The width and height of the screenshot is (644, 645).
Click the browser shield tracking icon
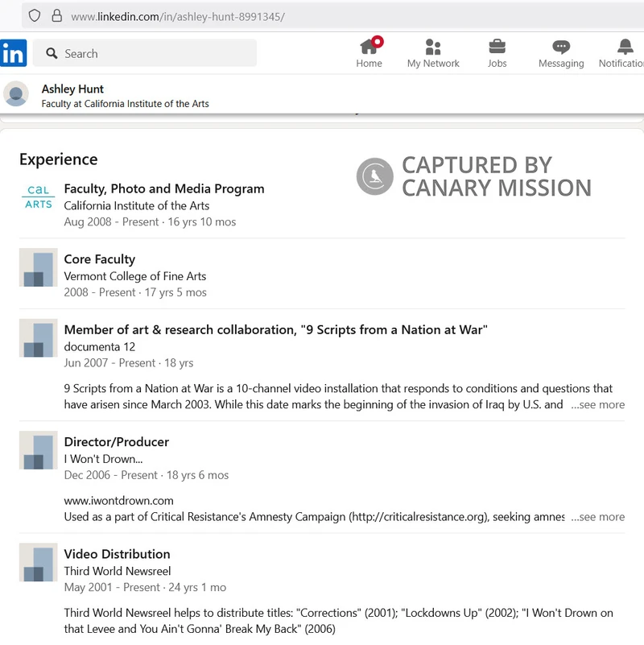tap(35, 16)
